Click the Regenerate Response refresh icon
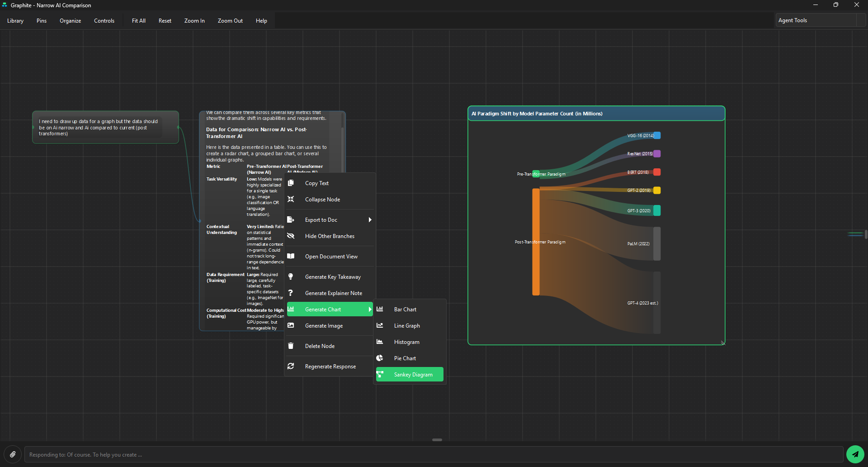The width and height of the screenshot is (868, 467). coord(291,366)
